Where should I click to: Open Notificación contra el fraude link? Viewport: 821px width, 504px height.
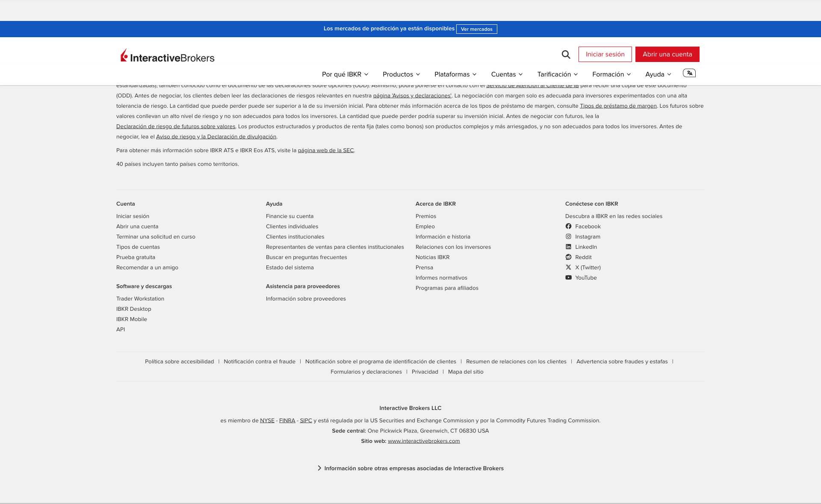coord(259,362)
